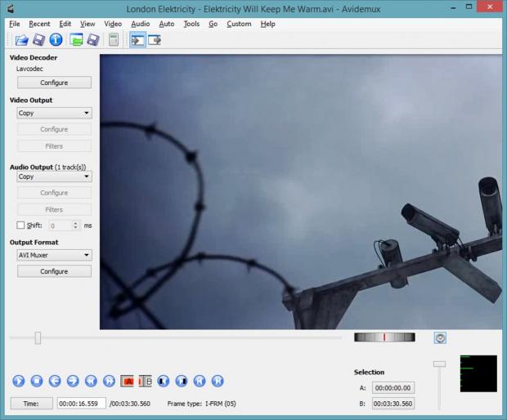Set selection end marker B
Viewport: 507px width, 420px height.
145,381
